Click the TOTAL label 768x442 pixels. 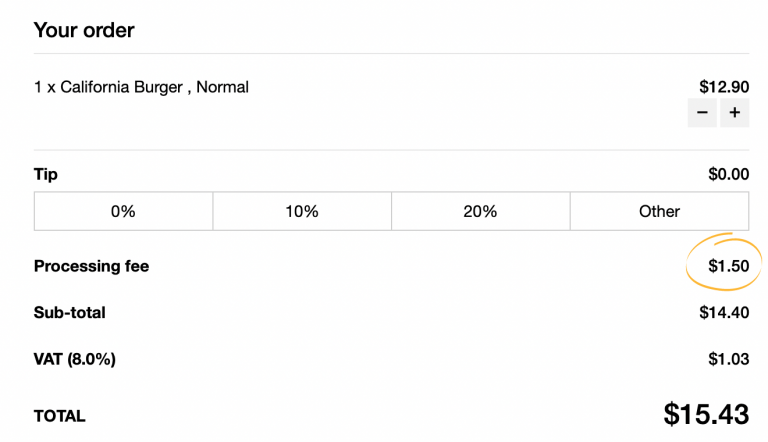point(60,416)
